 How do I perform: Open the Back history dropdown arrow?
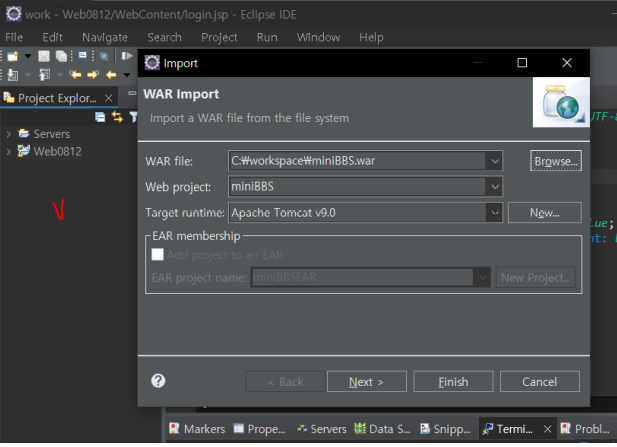[x=127, y=75]
